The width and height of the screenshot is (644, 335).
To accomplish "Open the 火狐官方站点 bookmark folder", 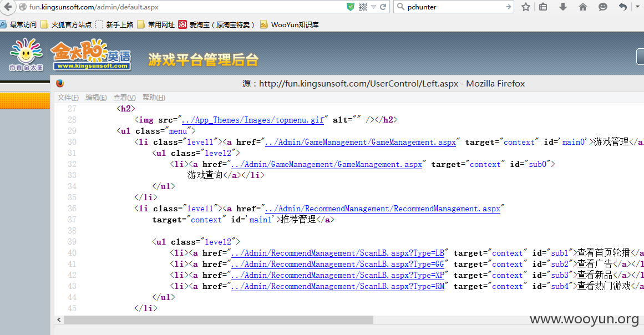I will pyautogui.click(x=66, y=24).
